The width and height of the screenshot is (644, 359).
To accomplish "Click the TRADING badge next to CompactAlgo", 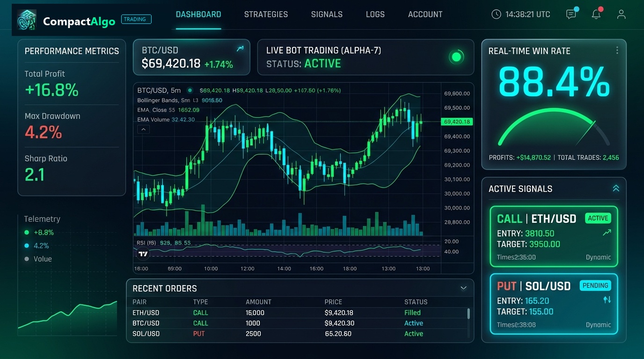I will pyautogui.click(x=136, y=19).
